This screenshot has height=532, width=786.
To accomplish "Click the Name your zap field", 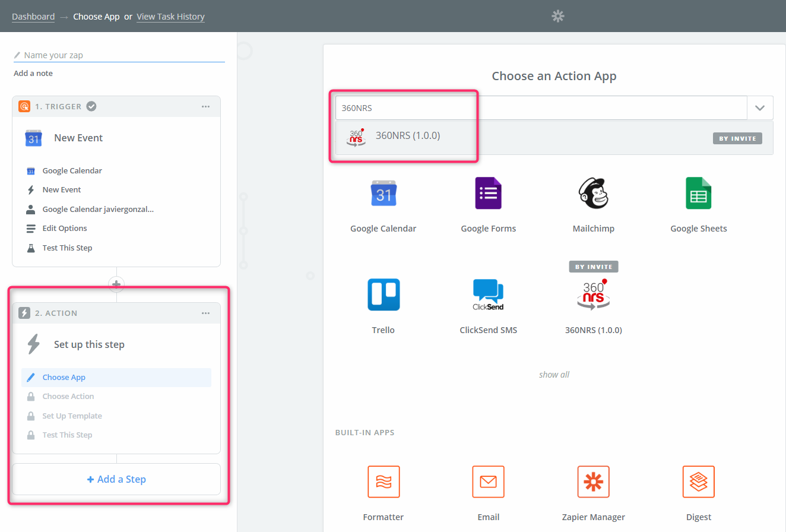I will pos(123,55).
